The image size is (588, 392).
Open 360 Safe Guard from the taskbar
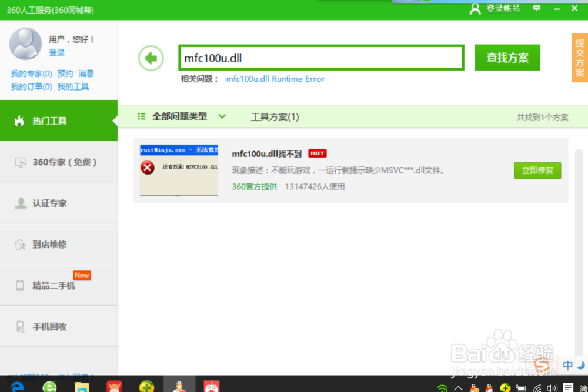tap(146, 386)
